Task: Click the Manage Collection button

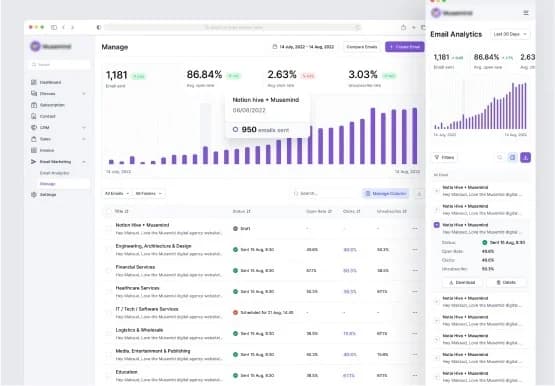Action: pos(386,194)
